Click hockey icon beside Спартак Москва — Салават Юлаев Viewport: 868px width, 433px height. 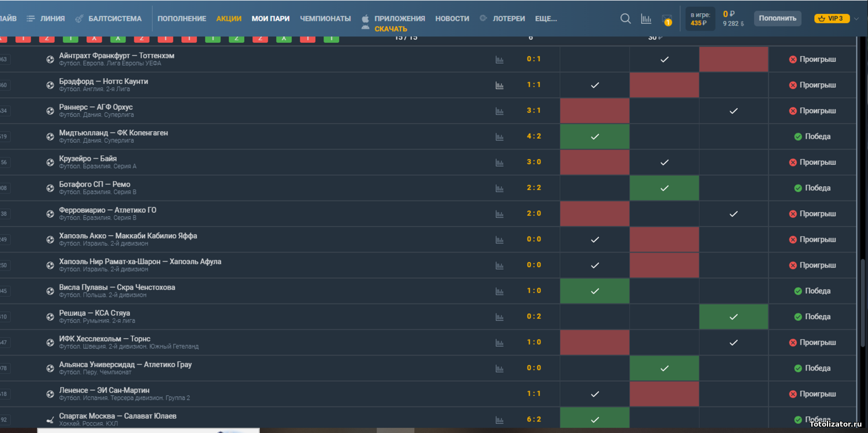pos(50,420)
